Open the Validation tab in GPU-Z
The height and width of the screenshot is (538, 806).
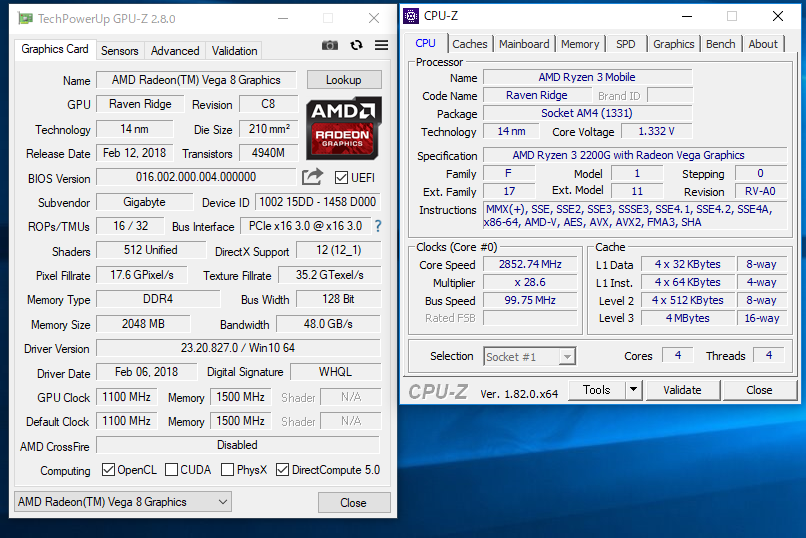[234, 51]
